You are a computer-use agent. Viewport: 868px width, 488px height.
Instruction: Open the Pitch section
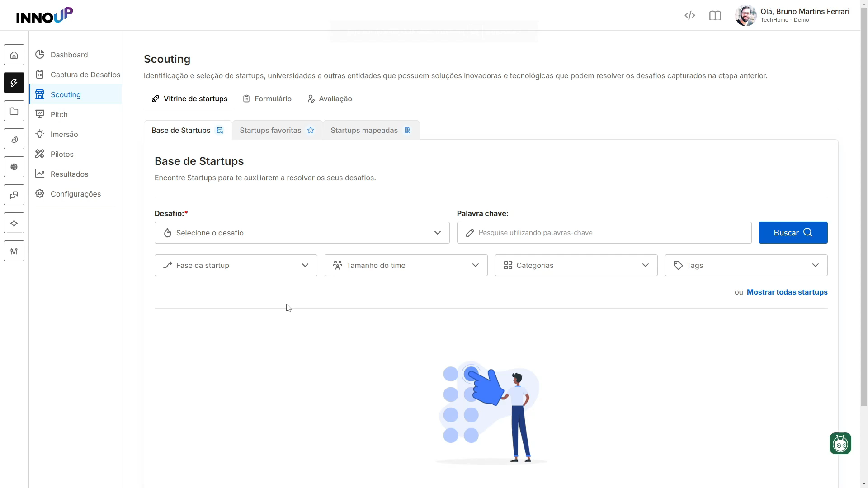pos(75,114)
